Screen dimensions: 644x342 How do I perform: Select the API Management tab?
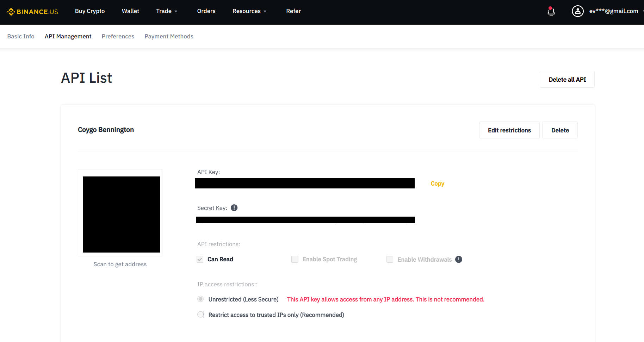coord(68,36)
